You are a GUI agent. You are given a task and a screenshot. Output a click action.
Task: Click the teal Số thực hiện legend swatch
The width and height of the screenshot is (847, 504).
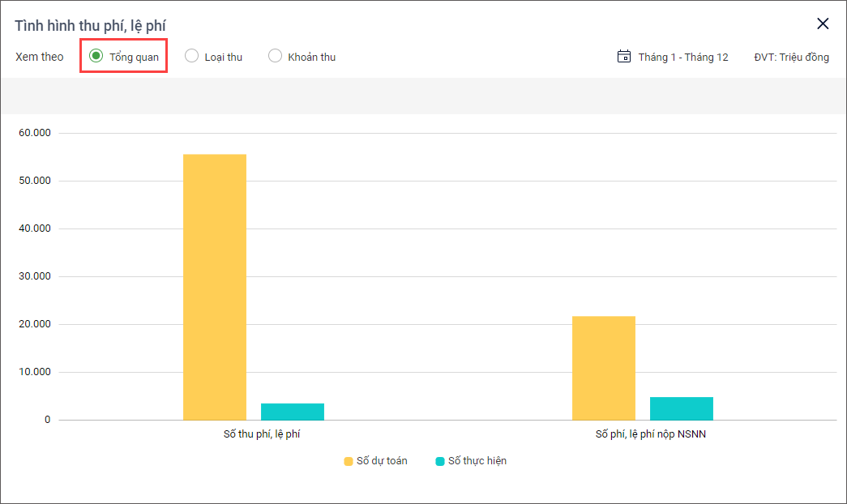pyautogui.click(x=440, y=461)
